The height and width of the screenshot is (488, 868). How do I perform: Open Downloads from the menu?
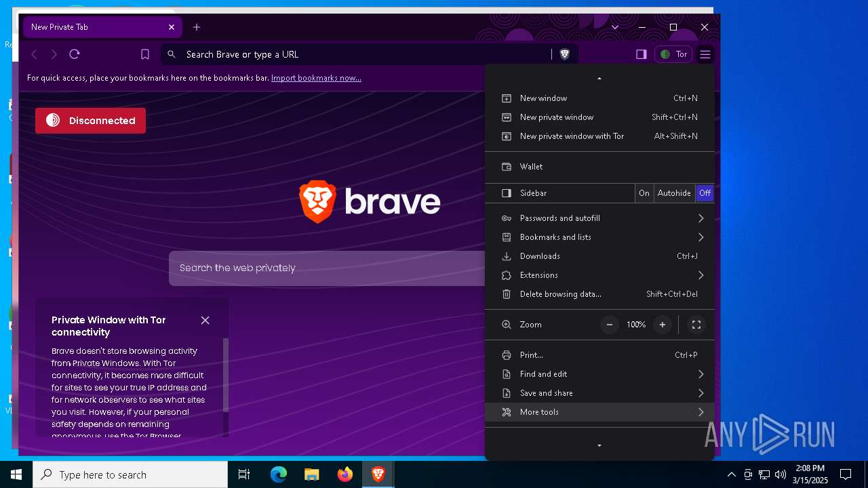tap(599, 256)
